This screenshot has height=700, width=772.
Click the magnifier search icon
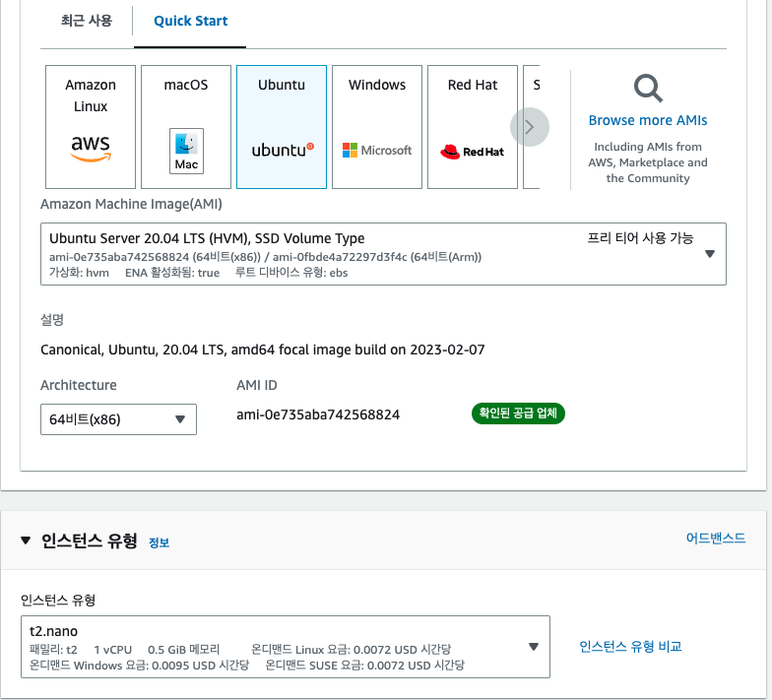tap(648, 89)
